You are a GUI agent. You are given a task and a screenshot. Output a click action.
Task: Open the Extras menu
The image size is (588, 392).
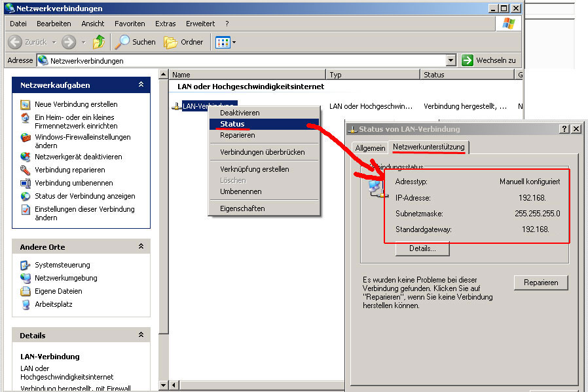coord(166,24)
